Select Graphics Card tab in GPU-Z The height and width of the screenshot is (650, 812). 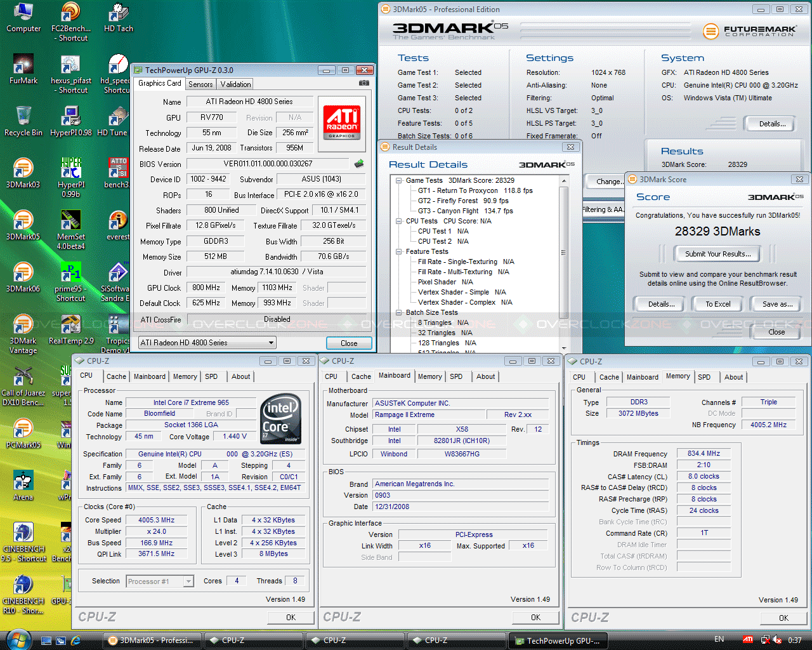pyautogui.click(x=160, y=83)
